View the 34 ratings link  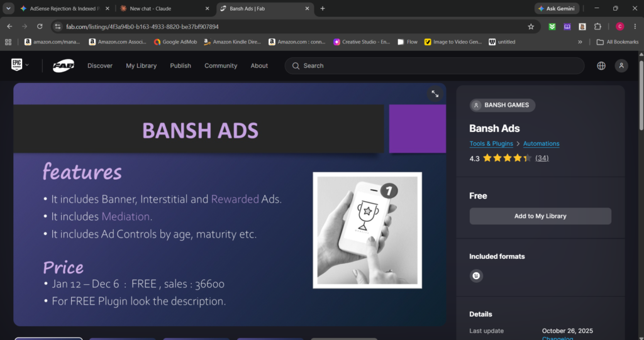point(541,158)
